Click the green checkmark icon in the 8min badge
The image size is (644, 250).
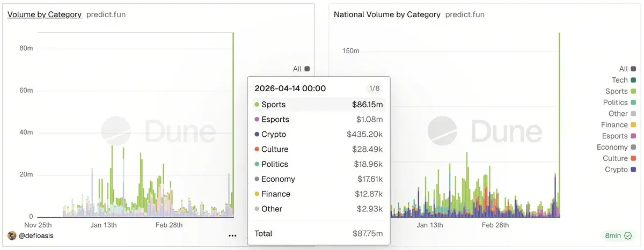click(x=627, y=235)
